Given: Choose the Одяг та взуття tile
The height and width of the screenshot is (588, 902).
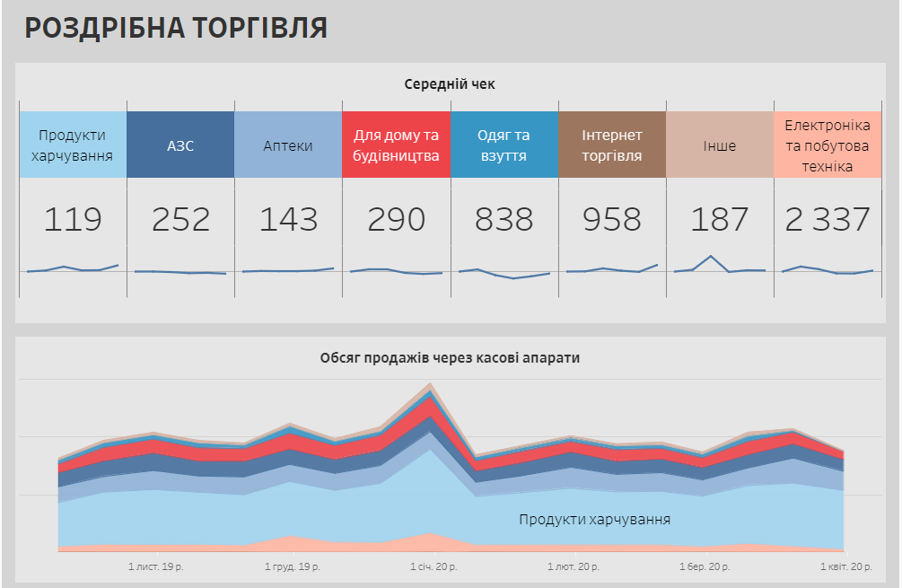Looking at the screenshot, I should coord(504,145).
